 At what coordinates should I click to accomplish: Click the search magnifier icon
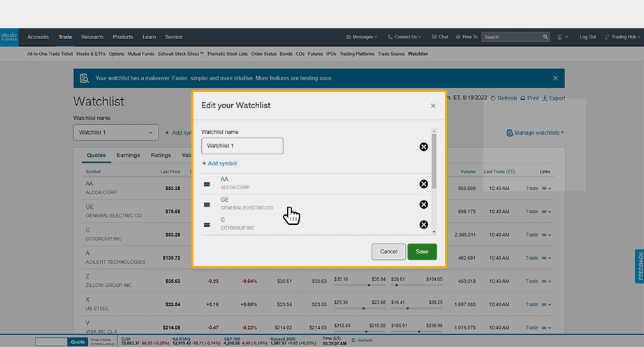[x=546, y=37]
